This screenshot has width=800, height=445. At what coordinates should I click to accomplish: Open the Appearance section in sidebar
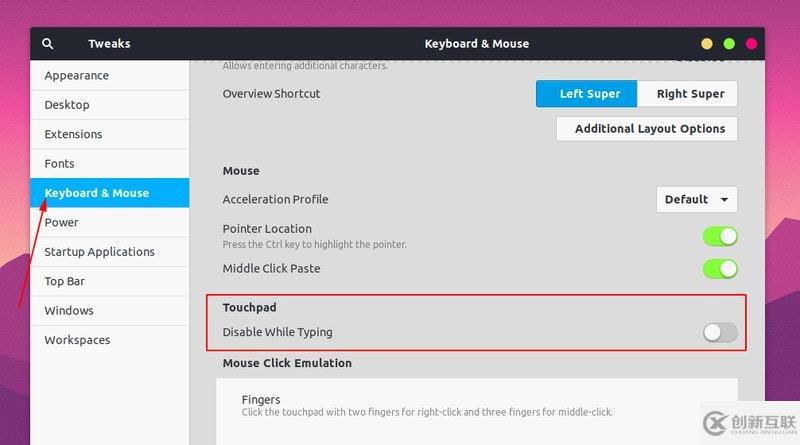click(x=77, y=75)
